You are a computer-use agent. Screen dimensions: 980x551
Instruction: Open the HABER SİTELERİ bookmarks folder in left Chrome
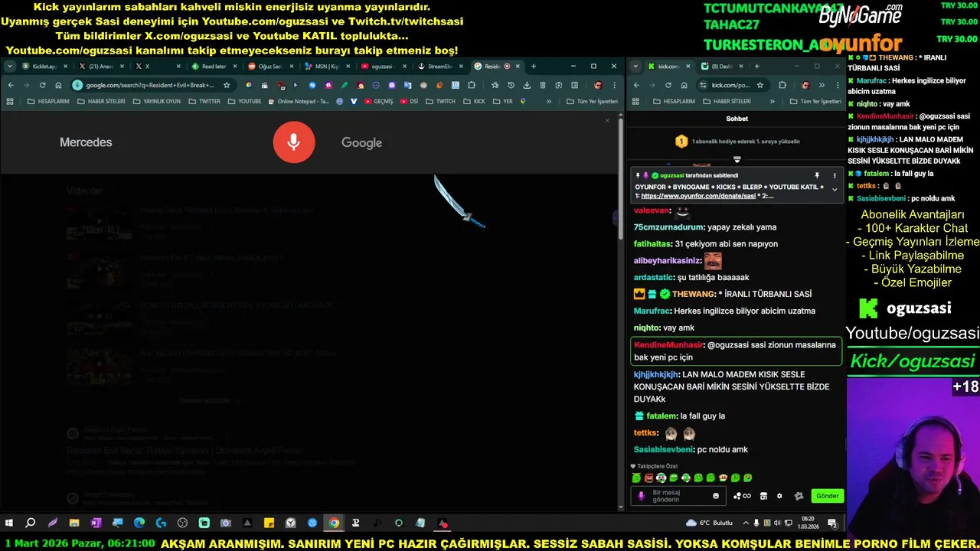point(101,101)
